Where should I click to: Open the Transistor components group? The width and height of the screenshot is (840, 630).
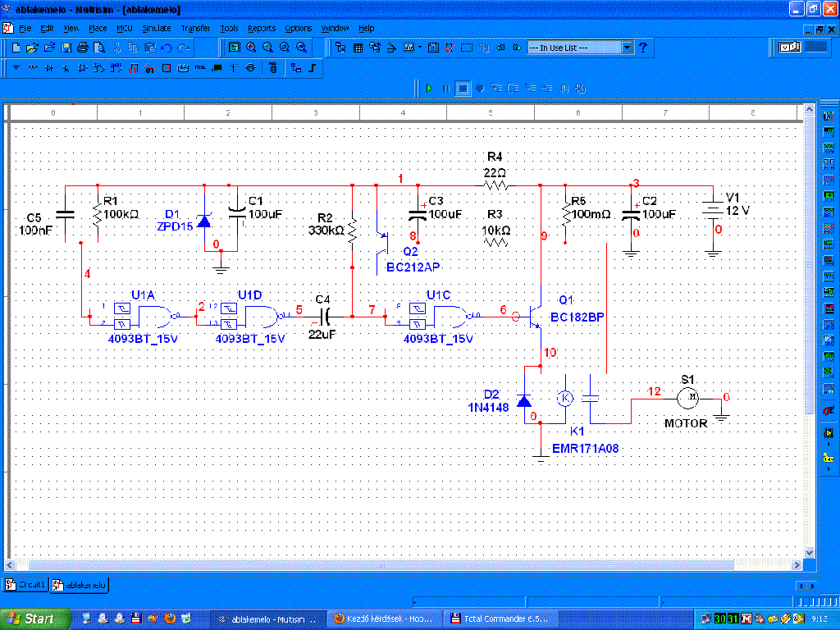pos(66,68)
